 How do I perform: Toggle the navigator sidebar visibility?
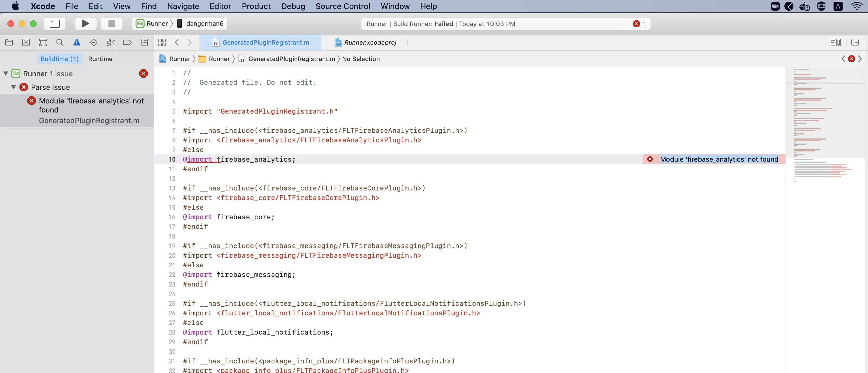point(54,24)
